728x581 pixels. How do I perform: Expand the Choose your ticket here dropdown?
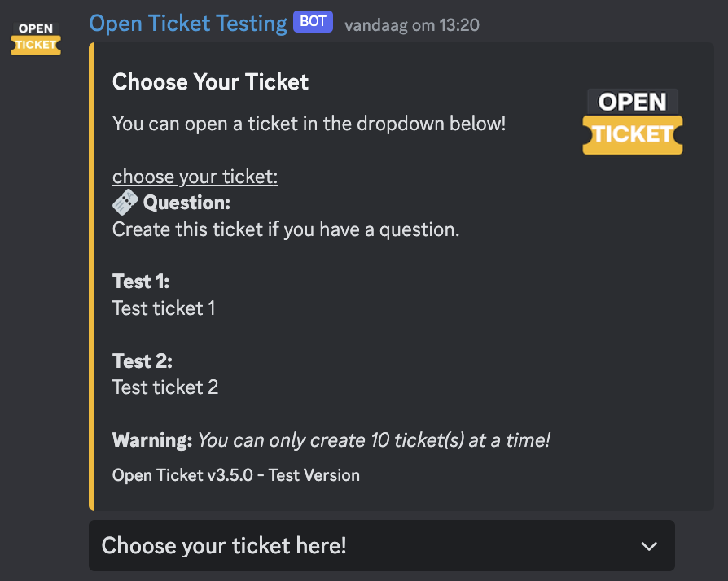(382, 546)
